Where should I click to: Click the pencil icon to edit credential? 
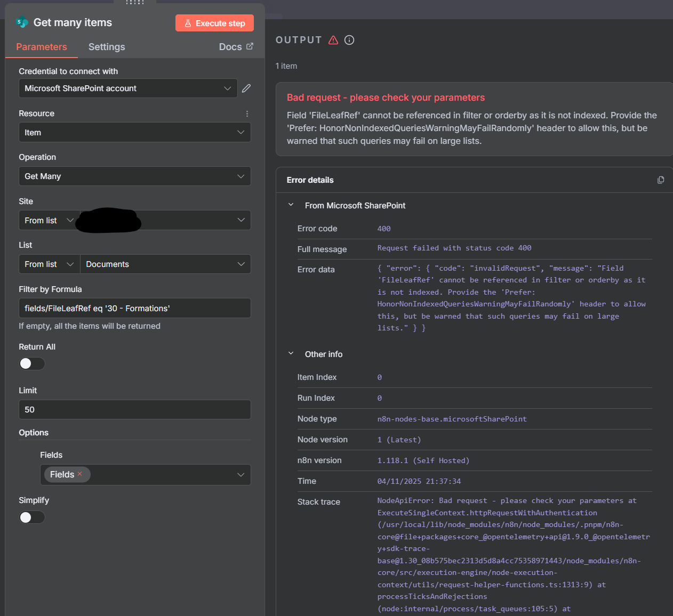(246, 88)
